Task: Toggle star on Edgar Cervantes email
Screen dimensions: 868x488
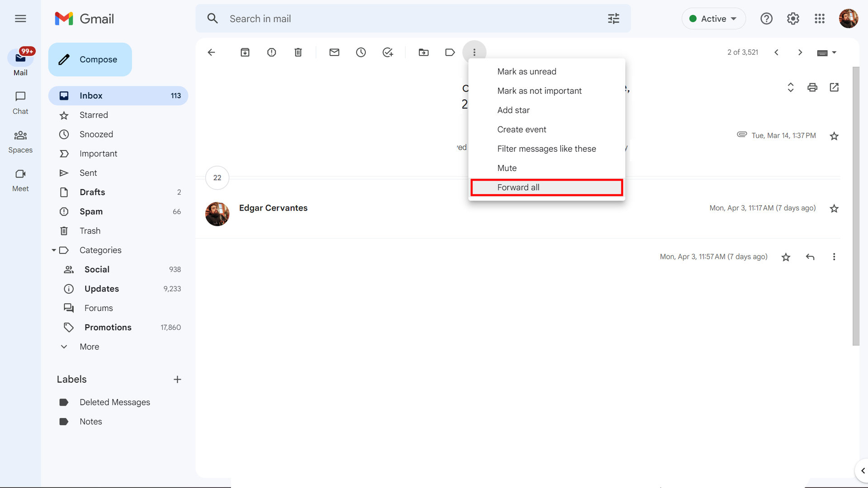Action: pos(834,208)
